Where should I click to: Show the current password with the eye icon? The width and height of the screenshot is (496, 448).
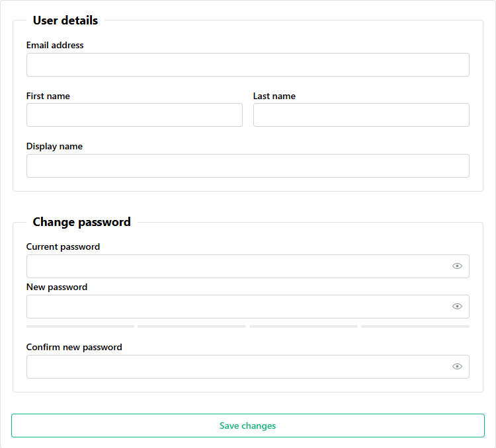pos(457,266)
